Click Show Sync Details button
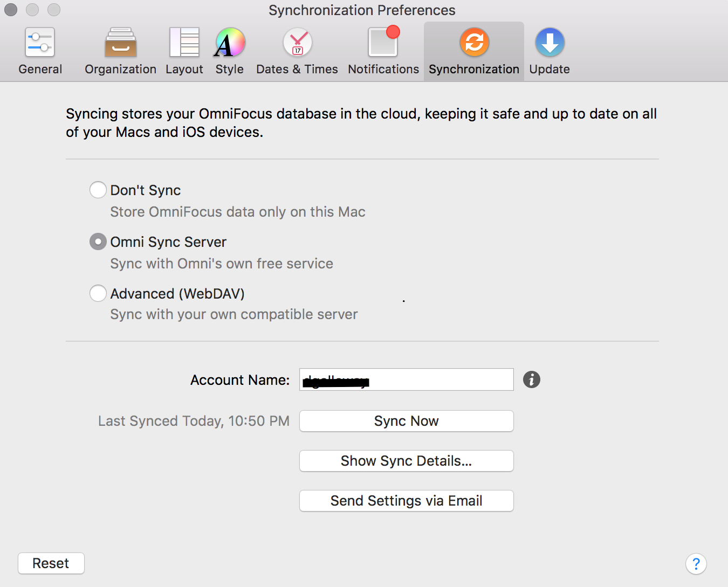 [407, 461]
